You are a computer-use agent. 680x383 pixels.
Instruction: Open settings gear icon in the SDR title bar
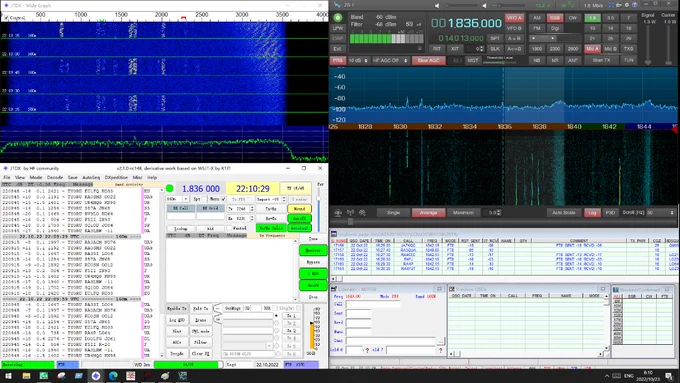[627, 5]
